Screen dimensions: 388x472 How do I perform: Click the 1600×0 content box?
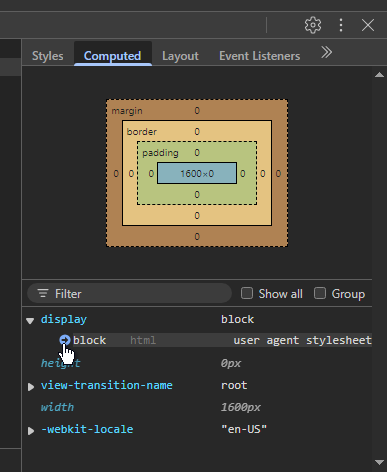pyautogui.click(x=197, y=173)
